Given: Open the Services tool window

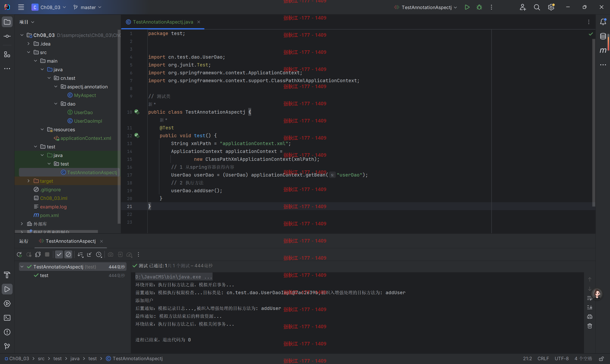Looking at the screenshot, I should 7,303.
